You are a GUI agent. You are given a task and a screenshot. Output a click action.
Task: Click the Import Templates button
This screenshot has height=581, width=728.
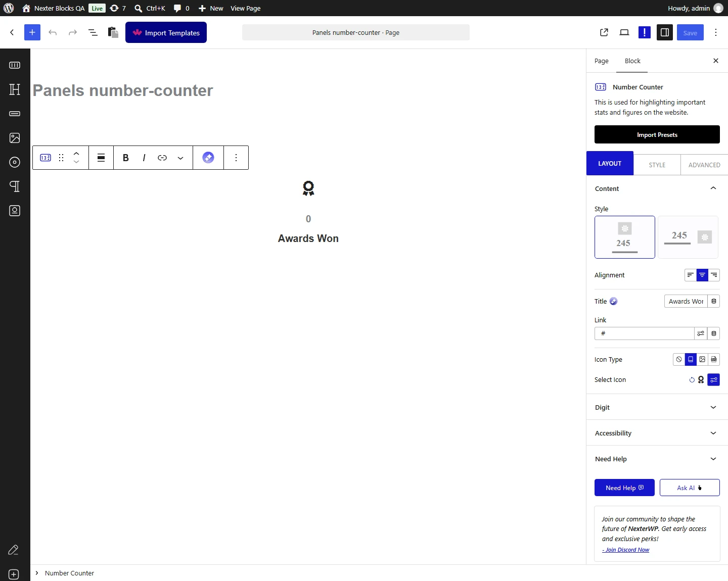pyautogui.click(x=166, y=32)
